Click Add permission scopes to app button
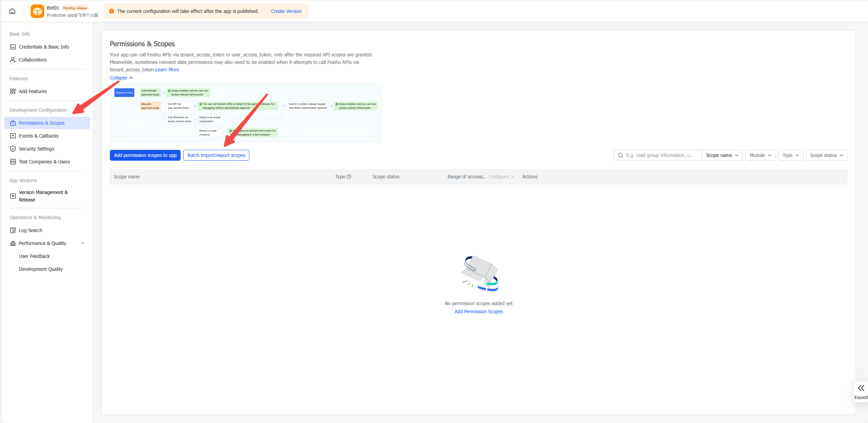868x423 pixels. [145, 155]
